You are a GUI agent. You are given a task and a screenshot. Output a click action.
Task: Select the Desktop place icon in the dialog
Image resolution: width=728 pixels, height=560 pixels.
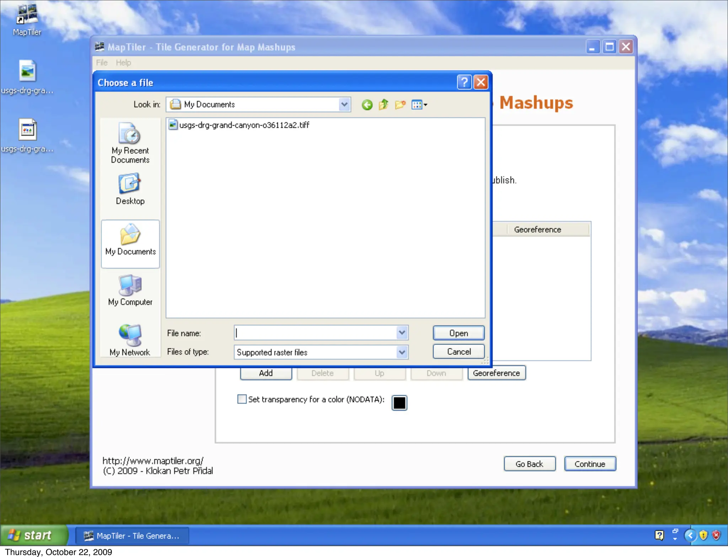(130, 189)
